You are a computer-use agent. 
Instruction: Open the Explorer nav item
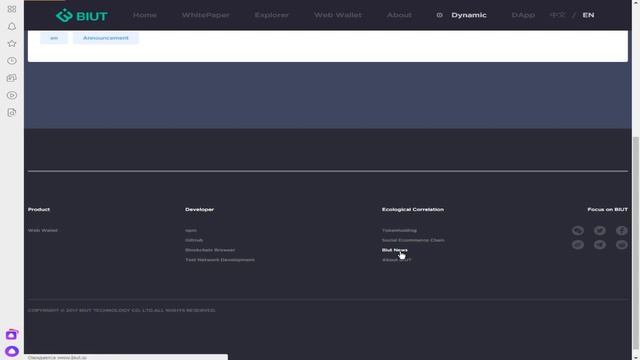[x=271, y=15]
